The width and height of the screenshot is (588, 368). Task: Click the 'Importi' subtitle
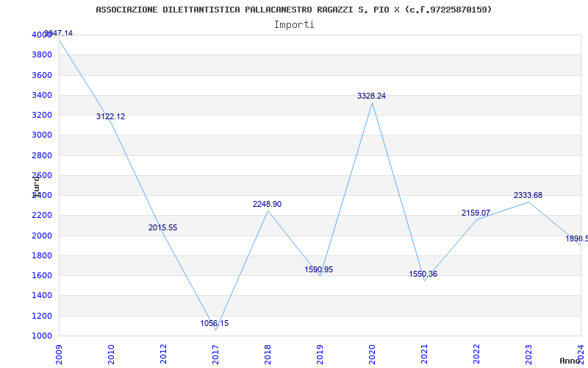coord(293,25)
